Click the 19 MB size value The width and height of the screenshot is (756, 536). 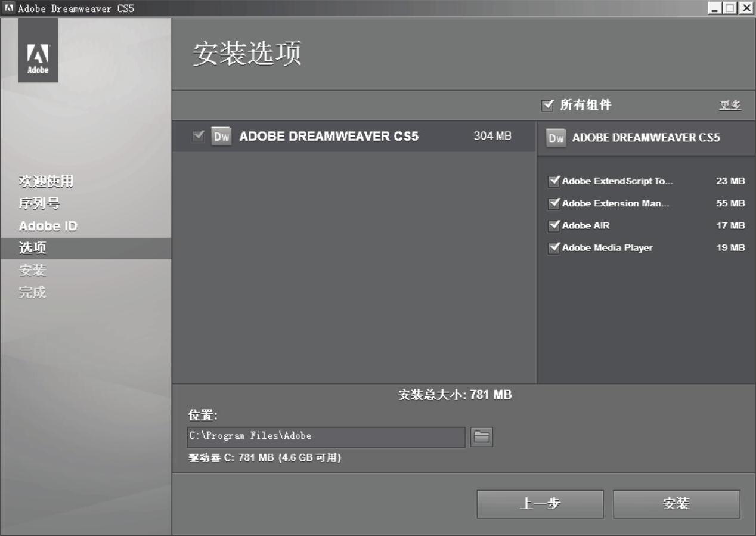pos(730,247)
